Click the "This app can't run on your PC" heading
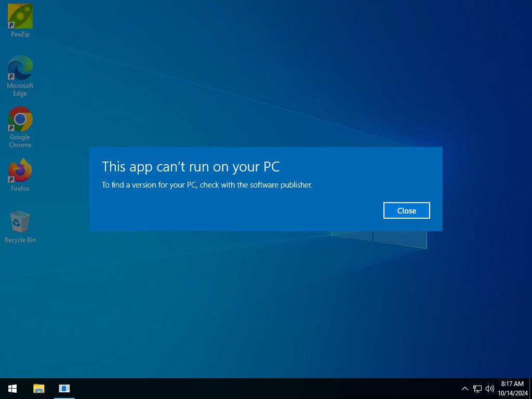This screenshot has width=532, height=399. [x=191, y=166]
